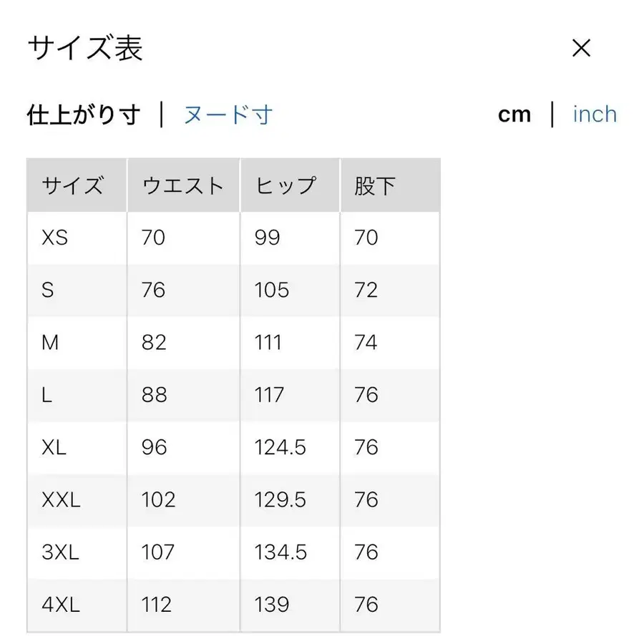
Task: Switch the units back to cm
Action: [x=515, y=114]
